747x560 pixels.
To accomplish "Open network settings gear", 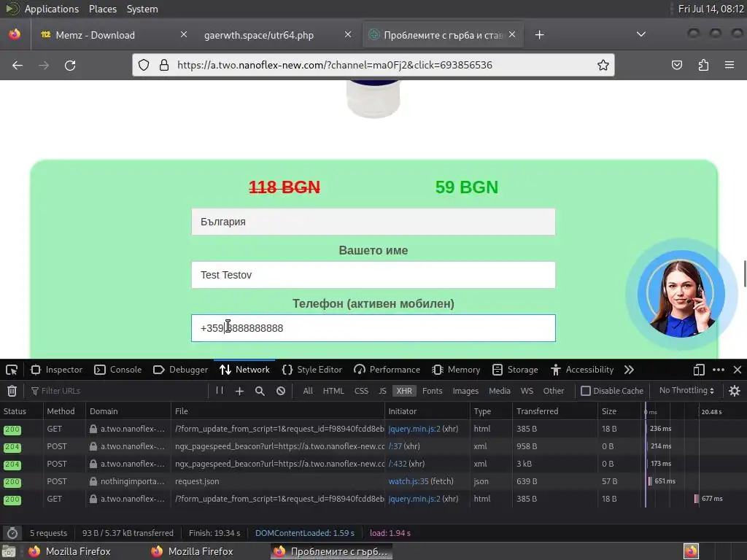I will (x=734, y=391).
